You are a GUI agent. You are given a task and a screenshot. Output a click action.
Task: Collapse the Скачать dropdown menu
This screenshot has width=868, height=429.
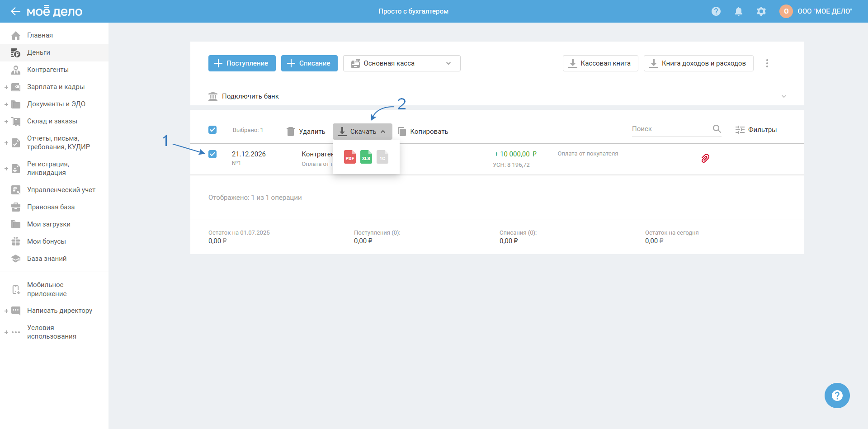tap(363, 132)
